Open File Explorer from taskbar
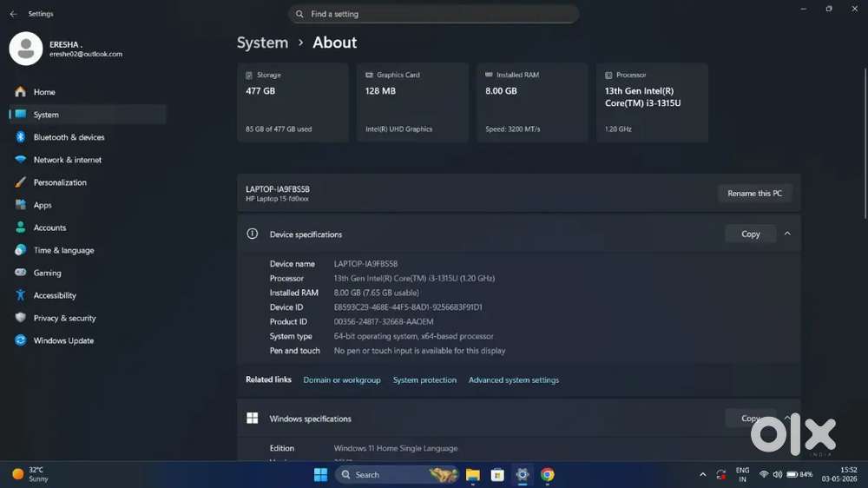Screen dimensions: 868x488 472,475
